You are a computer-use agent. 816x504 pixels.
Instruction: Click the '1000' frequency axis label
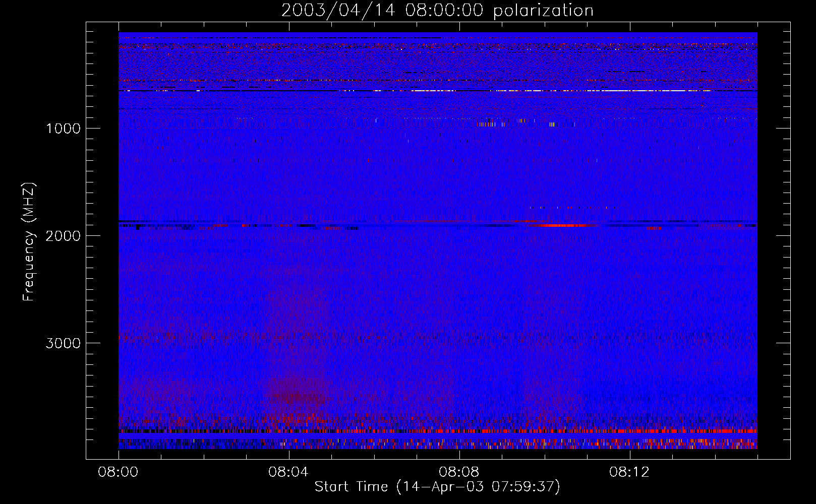pyautogui.click(x=63, y=129)
